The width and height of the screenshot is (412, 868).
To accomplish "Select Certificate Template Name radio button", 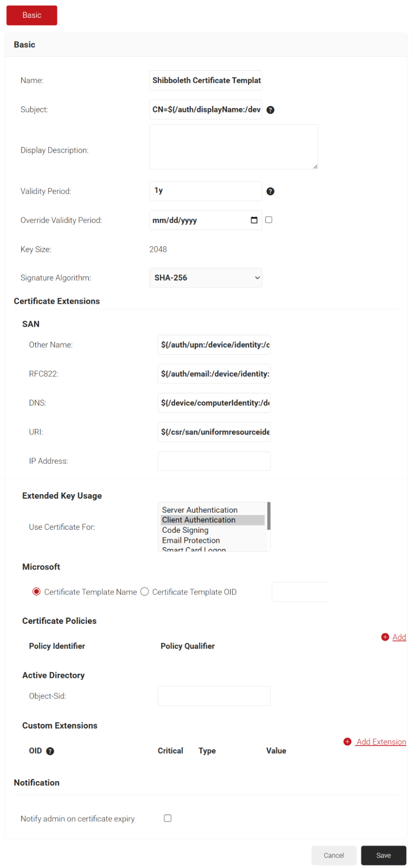I will tap(37, 592).
